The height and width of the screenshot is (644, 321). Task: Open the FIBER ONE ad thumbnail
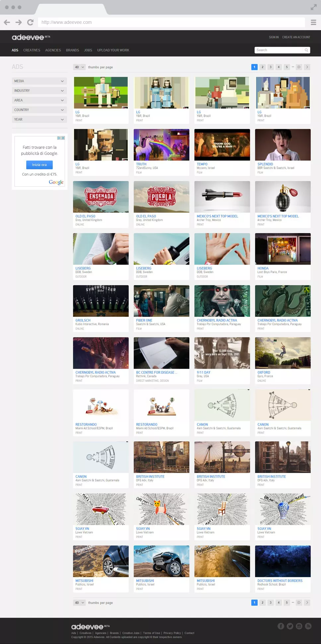(x=161, y=301)
